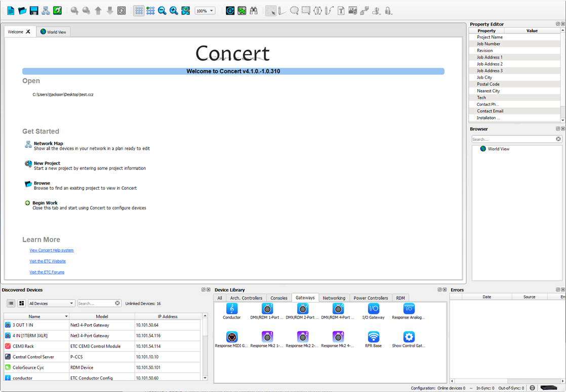
Task: Click the Zoom Out magnifier icon
Action: click(162, 11)
